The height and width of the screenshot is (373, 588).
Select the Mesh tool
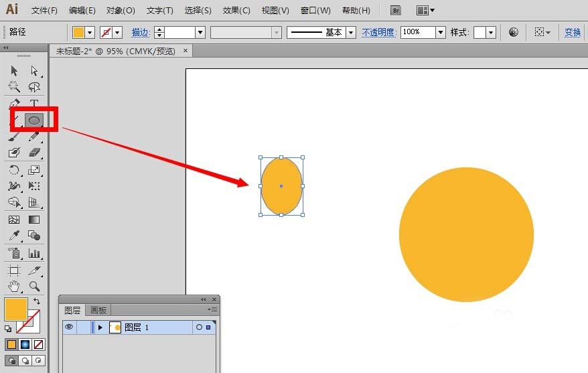(x=14, y=220)
